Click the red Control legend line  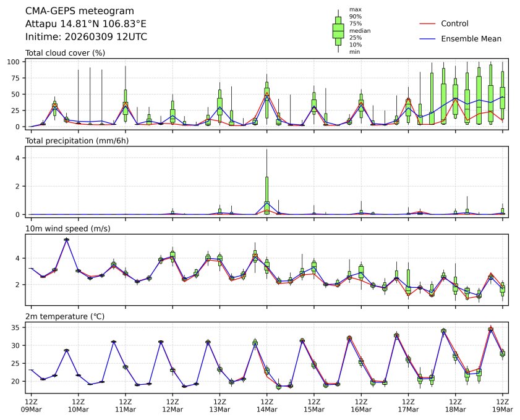[428, 24]
